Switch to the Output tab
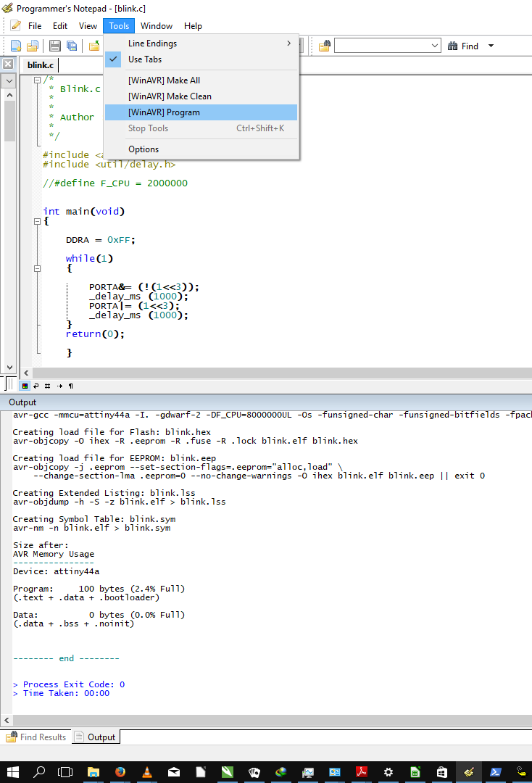532x783 pixels. coord(96,737)
